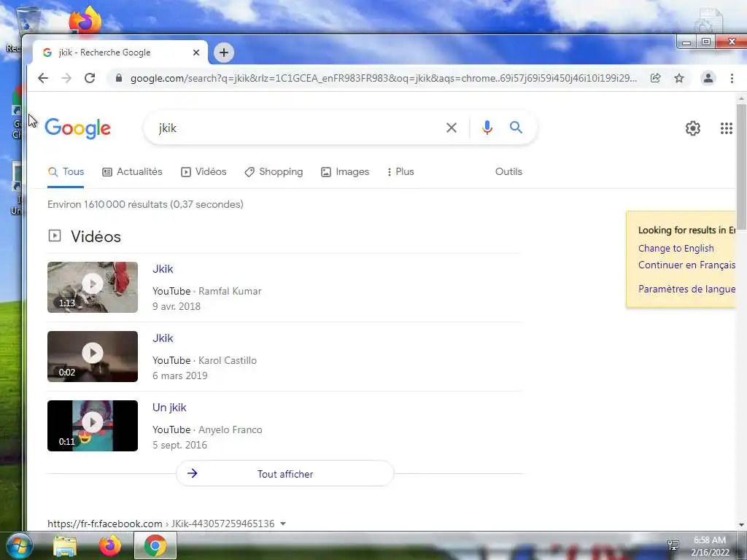Screen dimensions: 747x560
Task: Open the Google apps grid
Action: pyautogui.click(x=726, y=128)
